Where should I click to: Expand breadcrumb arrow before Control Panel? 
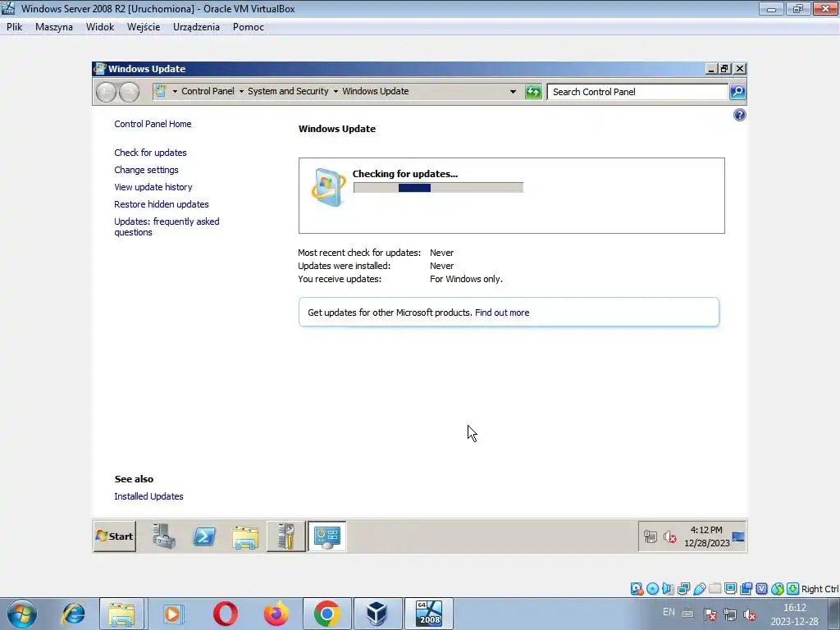pyautogui.click(x=175, y=92)
